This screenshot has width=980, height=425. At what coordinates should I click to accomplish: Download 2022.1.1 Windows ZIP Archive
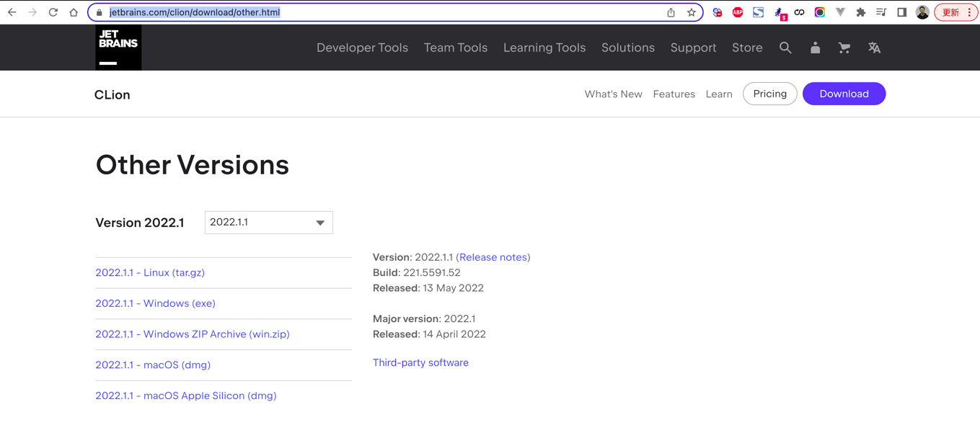pyautogui.click(x=193, y=334)
